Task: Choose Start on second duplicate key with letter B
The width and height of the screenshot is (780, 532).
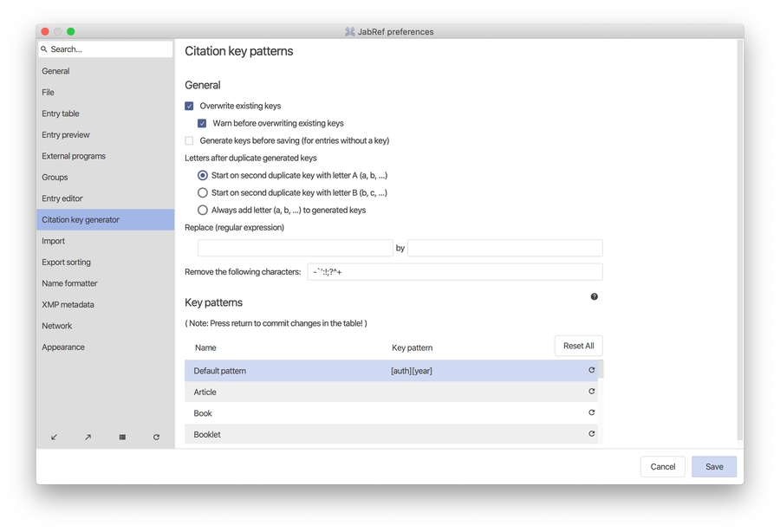Action: pyautogui.click(x=202, y=192)
